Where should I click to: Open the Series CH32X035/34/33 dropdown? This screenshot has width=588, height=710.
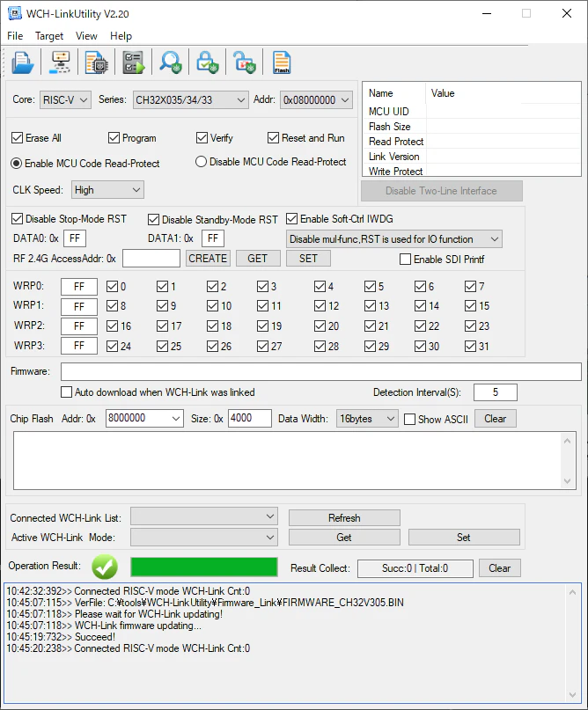pos(191,100)
